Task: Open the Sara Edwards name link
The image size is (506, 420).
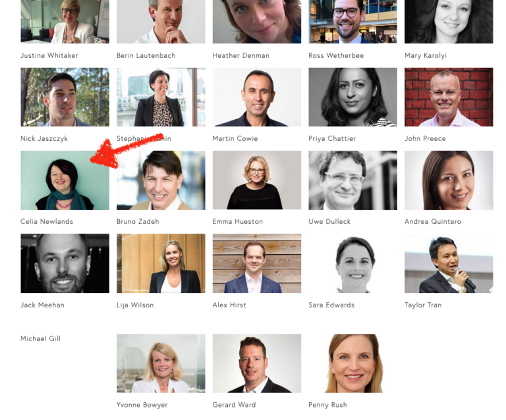Action: pyautogui.click(x=331, y=305)
